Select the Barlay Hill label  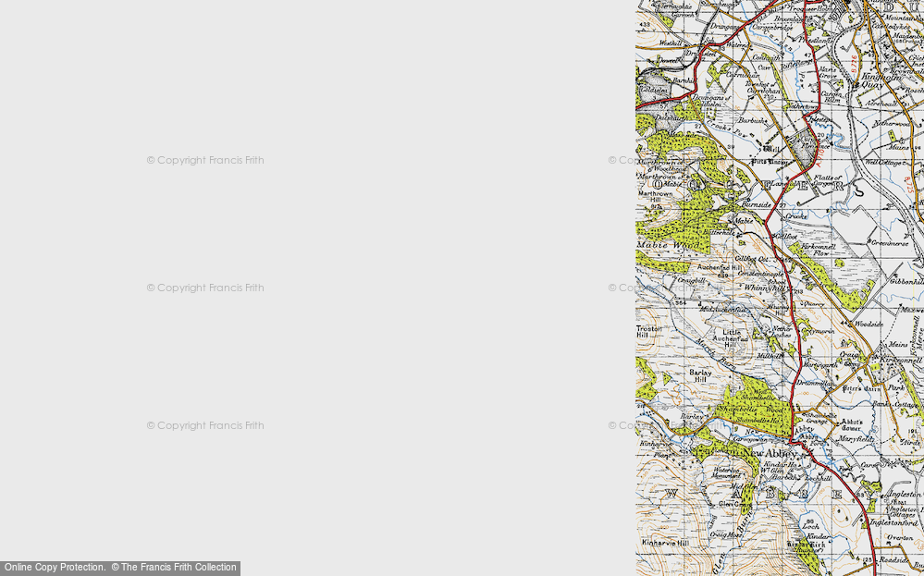pos(700,375)
